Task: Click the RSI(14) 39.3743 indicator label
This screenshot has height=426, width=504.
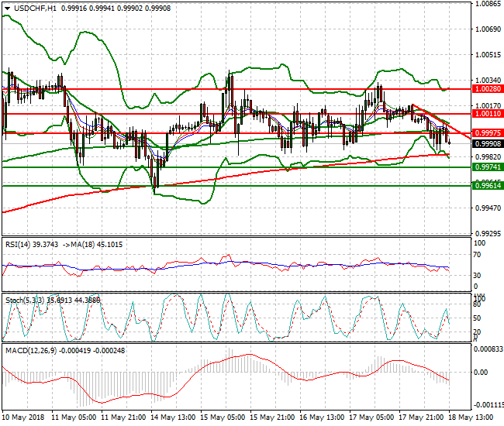Action: click(x=32, y=245)
